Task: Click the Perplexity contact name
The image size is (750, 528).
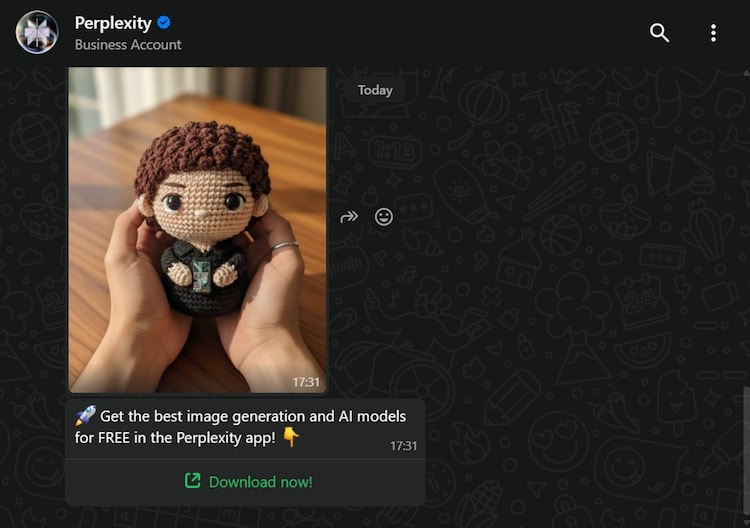Action: [113, 22]
